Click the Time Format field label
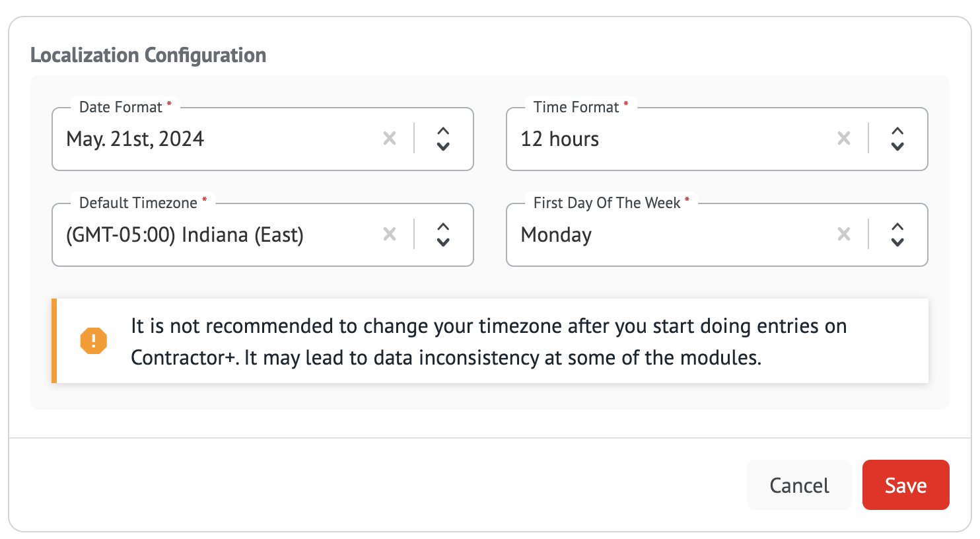The height and width of the screenshot is (539, 980). [x=577, y=108]
